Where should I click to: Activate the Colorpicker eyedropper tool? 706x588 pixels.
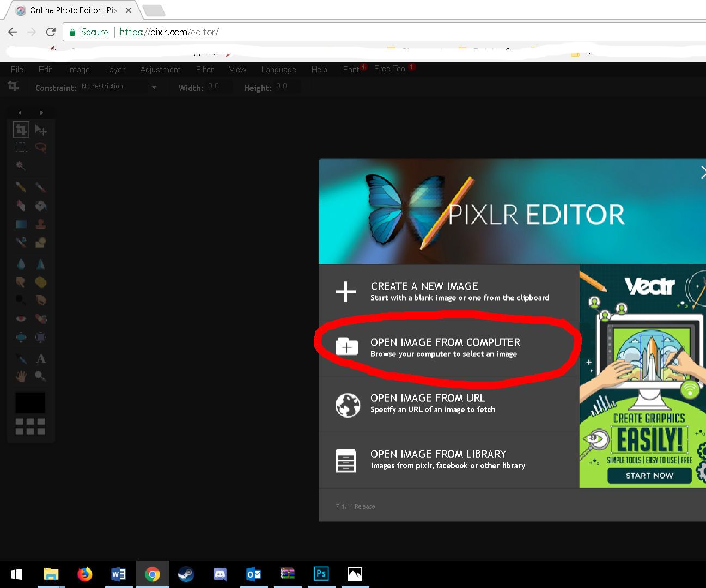(x=21, y=358)
